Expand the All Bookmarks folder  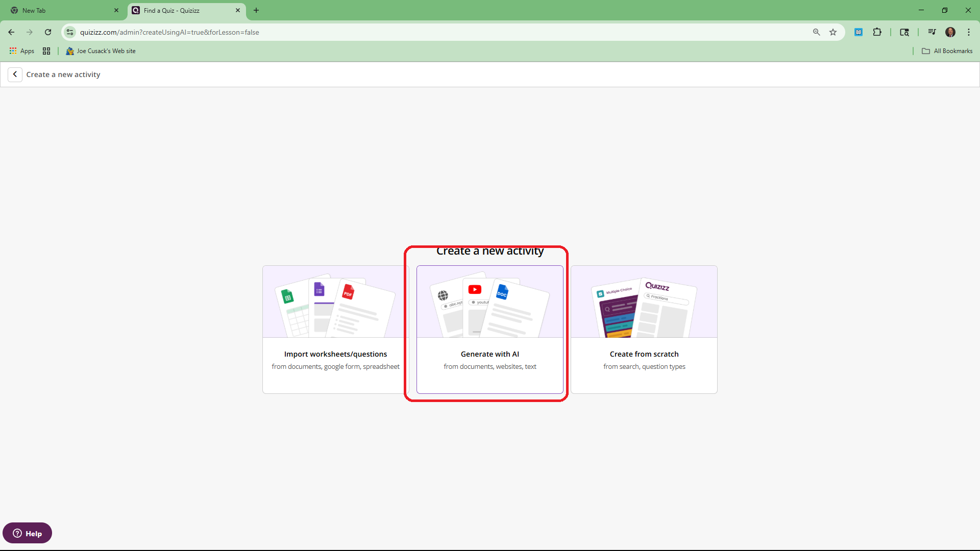(947, 51)
